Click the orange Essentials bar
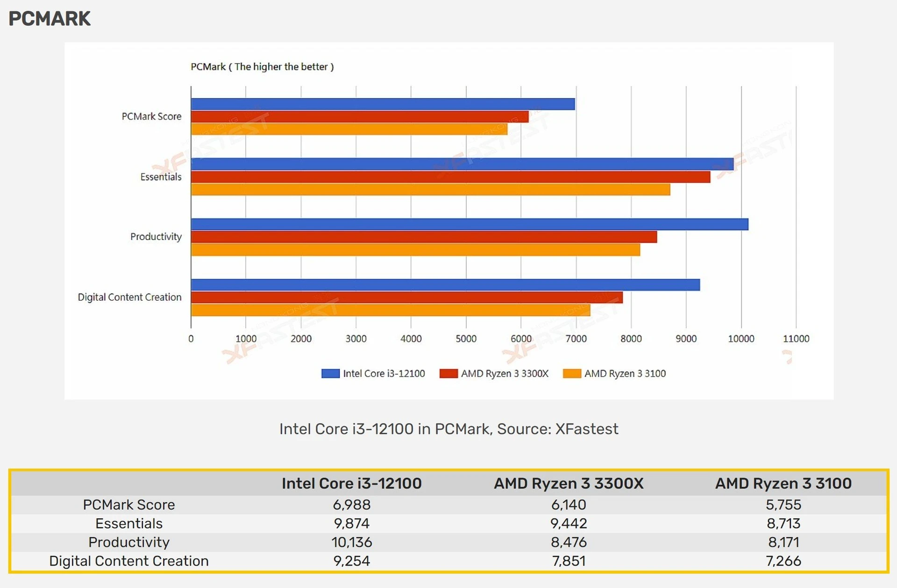The width and height of the screenshot is (897, 588). (x=430, y=190)
